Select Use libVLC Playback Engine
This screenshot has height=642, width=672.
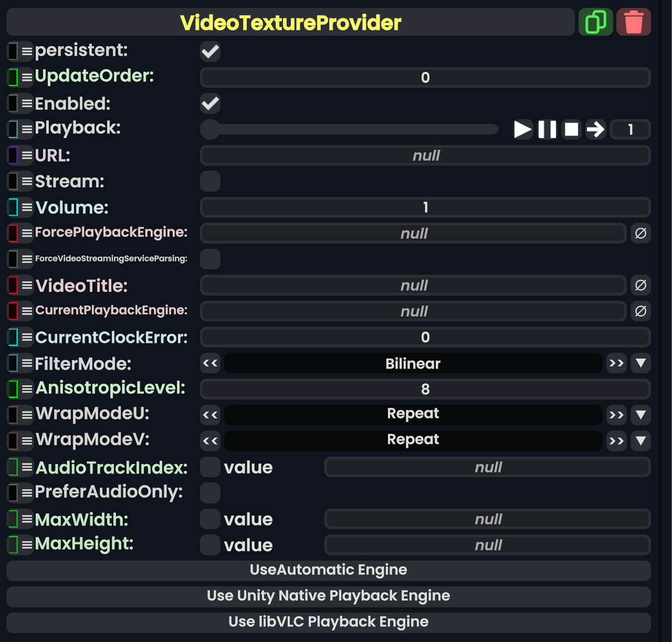pos(329,621)
